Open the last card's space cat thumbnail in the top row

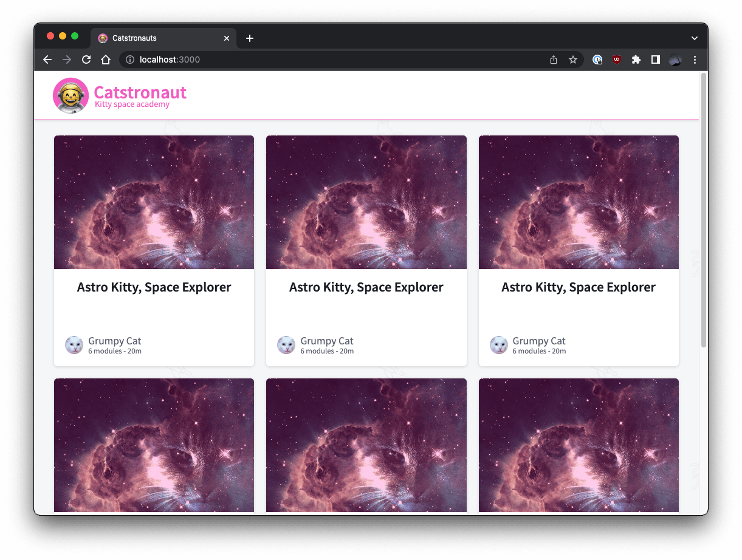tap(579, 202)
